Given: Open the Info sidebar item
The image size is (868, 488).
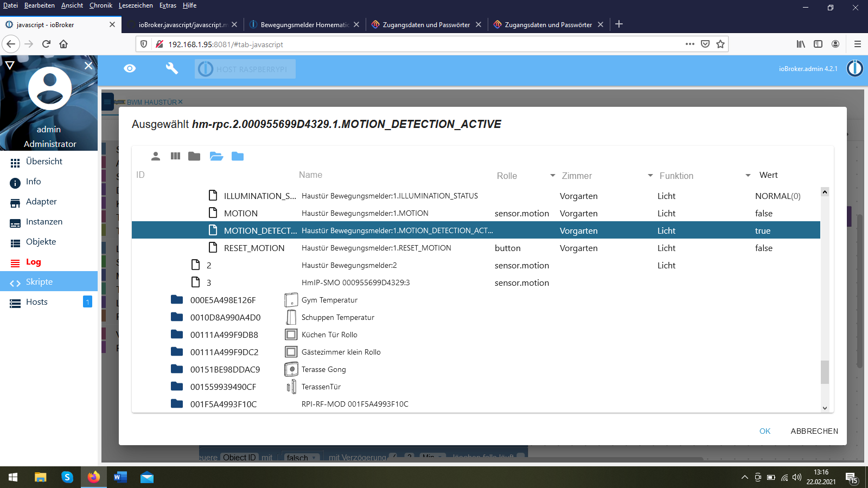Looking at the screenshot, I should coord(49,182).
